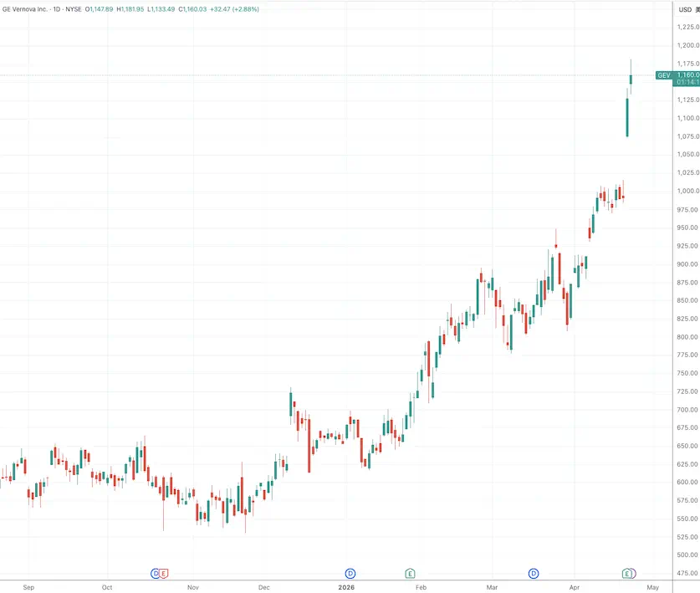Click the dividend marker in late October
Image resolution: width=700 pixels, height=593 pixels.
click(155, 573)
